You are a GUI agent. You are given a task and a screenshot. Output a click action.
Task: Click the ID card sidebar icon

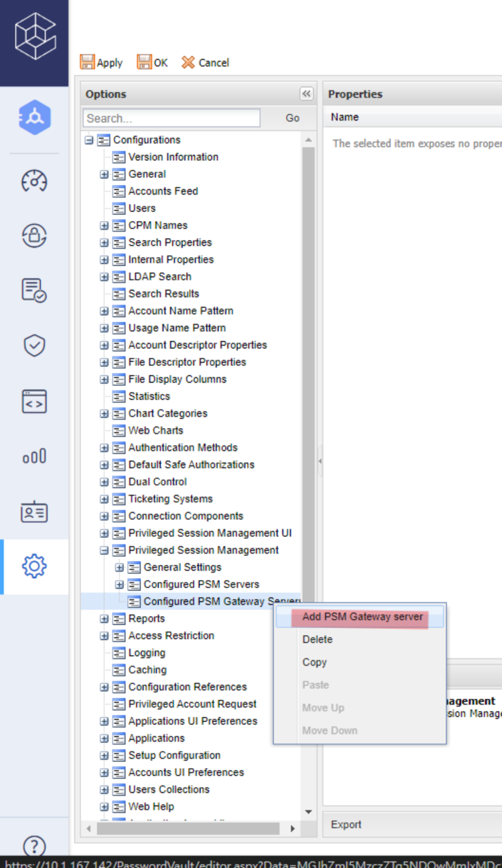[x=34, y=511]
